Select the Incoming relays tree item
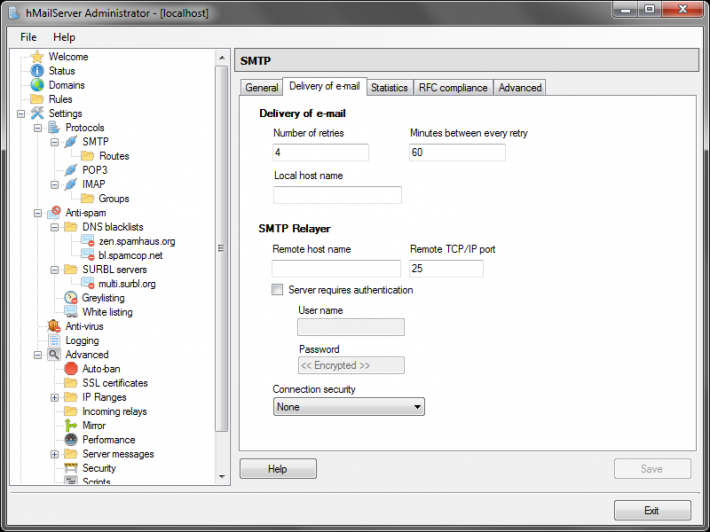Image resolution: width=710 pixels, height=532 pixels. point(115,411)
